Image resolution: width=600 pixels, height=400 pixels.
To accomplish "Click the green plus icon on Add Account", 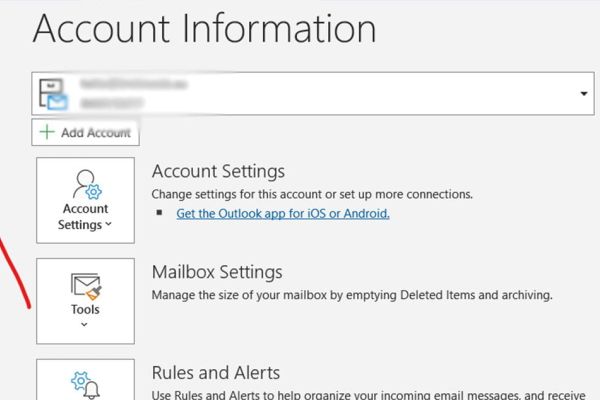I will click(47, 132).
